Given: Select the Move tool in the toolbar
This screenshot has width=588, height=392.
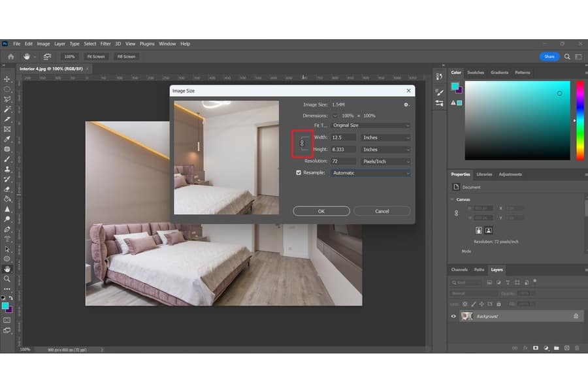Looking at the screenshot, I should [x=7, y=79].
